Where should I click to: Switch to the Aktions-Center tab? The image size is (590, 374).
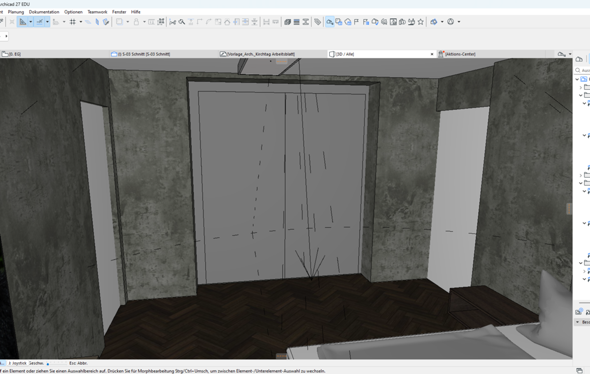tap(460, 54)
